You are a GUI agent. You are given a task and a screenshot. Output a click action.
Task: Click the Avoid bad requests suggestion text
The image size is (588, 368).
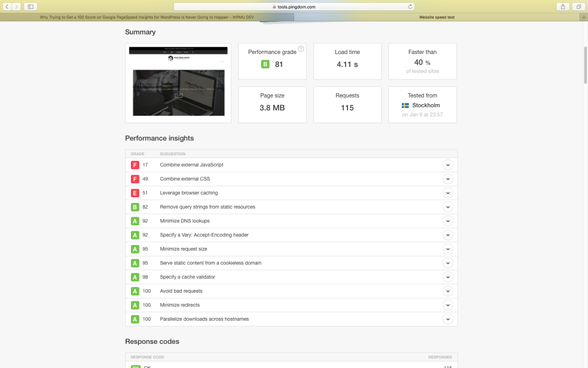(181, 291)
